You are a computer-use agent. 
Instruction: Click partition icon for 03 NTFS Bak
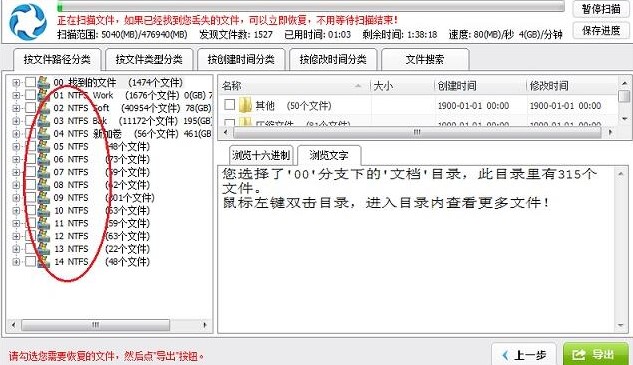pos(44,121)
